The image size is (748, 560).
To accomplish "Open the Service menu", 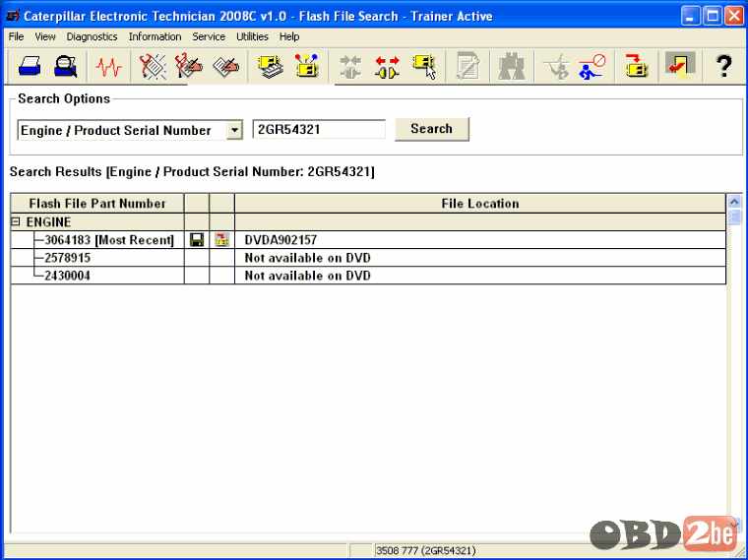I will [209, 36].
